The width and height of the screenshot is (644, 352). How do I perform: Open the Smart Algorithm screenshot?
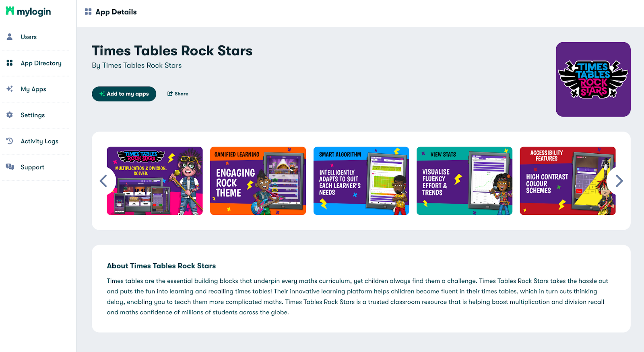coord(361,181)
